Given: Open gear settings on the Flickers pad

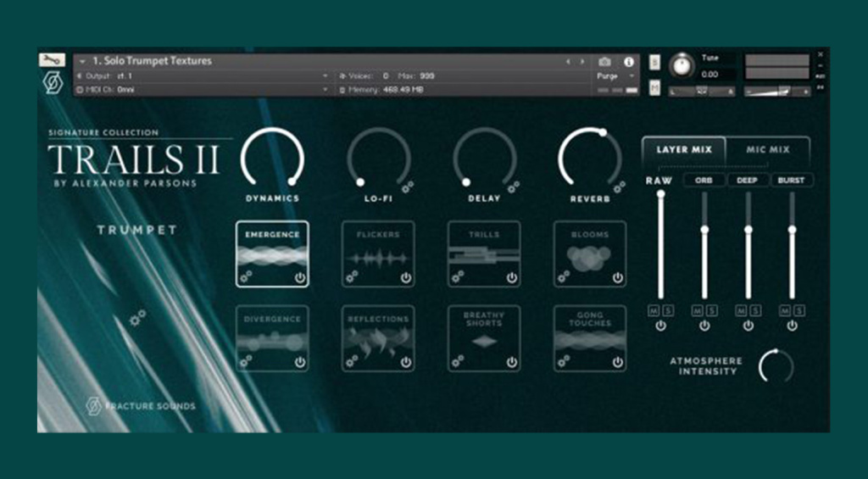Looking at the screenshot, I should tap(352, 276).
